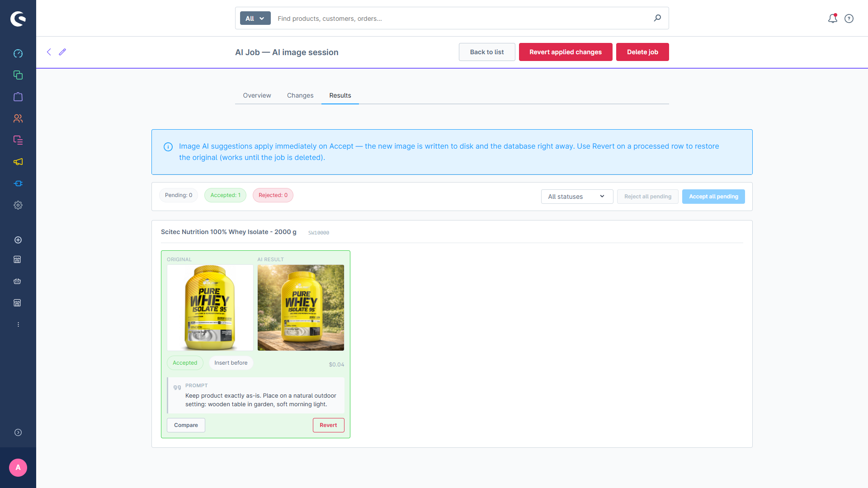Click the green Accepted status tag
This screenshot has width=868, height=488.
point(185,363)
